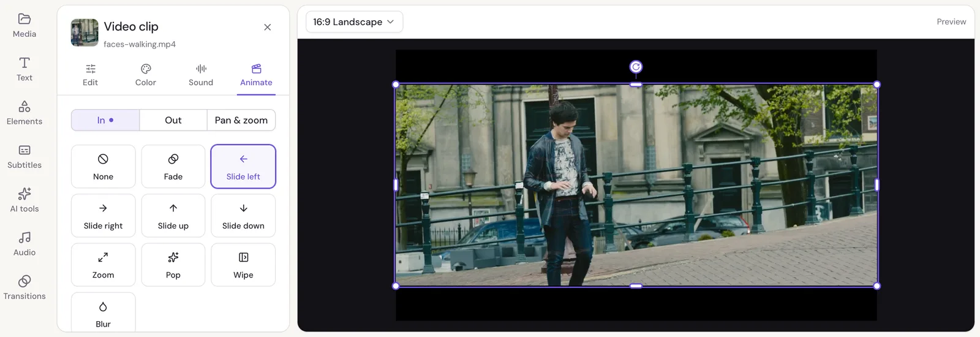Apply the Wipe animation
This screenshot has height=337, width=980.
coord(243,265)
